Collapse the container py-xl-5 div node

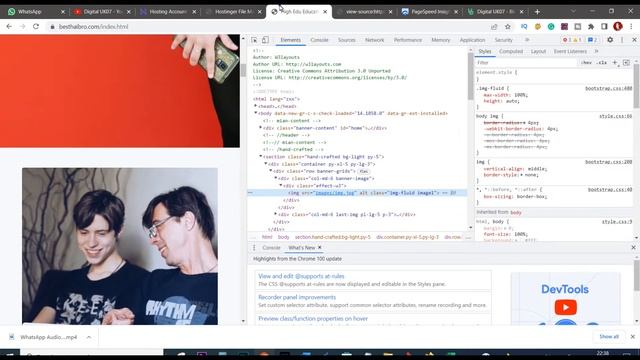(266, 164)
